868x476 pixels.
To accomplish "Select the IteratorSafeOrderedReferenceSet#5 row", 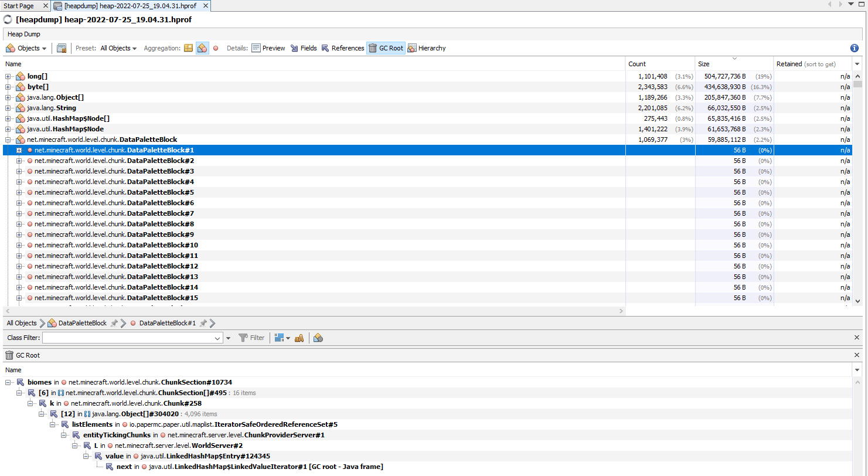I will 428,424.
